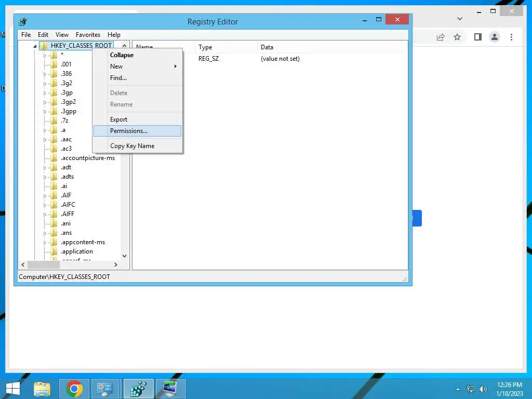Click the Data column header
The image size is (532, 399).
tap(332, 47)
